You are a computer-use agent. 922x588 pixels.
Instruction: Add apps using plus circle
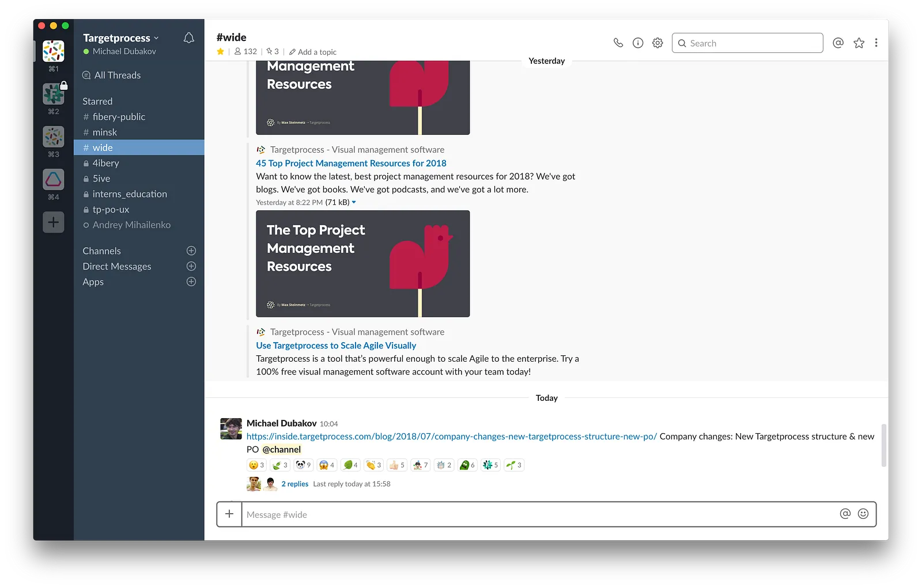pos(191,282)
